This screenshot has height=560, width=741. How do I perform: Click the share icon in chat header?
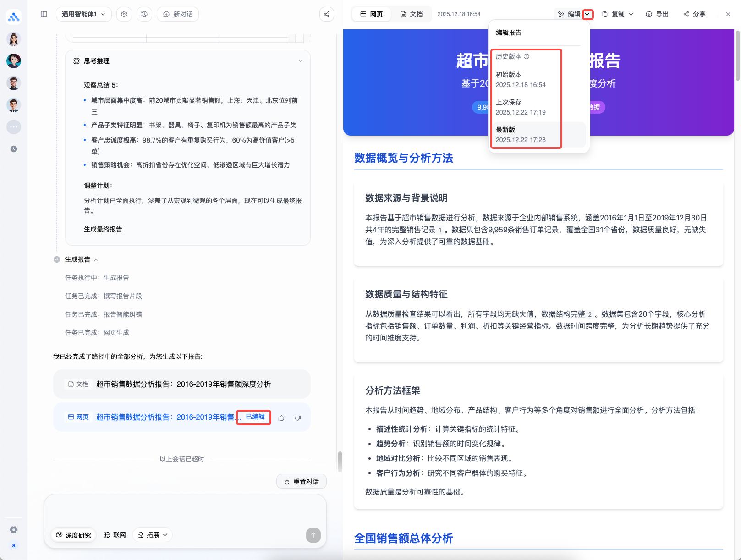pyautogui.click(x=327, y=14)
